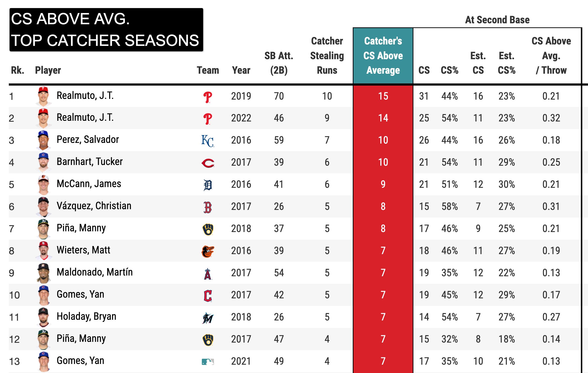
Task: Open Salvador Perez player link
Action: coord(88,140)
